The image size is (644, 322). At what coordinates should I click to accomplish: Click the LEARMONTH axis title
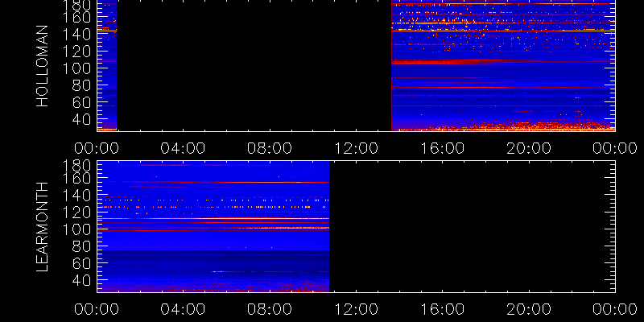(43, 227)
